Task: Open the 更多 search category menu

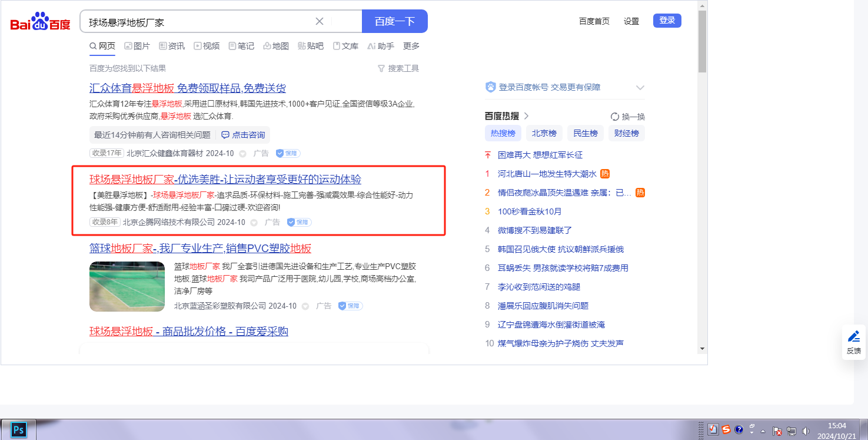Action: pyautogui.click(x=411, y=46)
